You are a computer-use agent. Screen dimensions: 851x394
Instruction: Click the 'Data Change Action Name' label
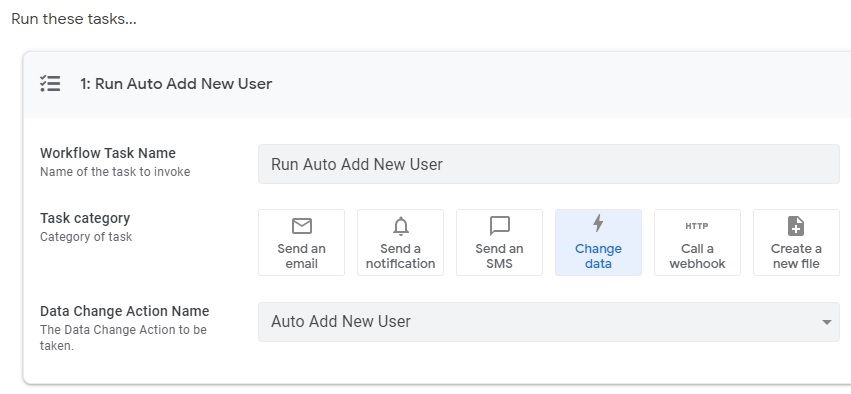point(125,311)
